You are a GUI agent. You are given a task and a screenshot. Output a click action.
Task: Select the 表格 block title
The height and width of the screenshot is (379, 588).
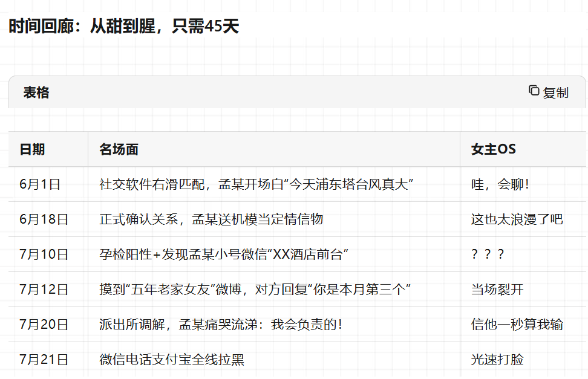36,92
